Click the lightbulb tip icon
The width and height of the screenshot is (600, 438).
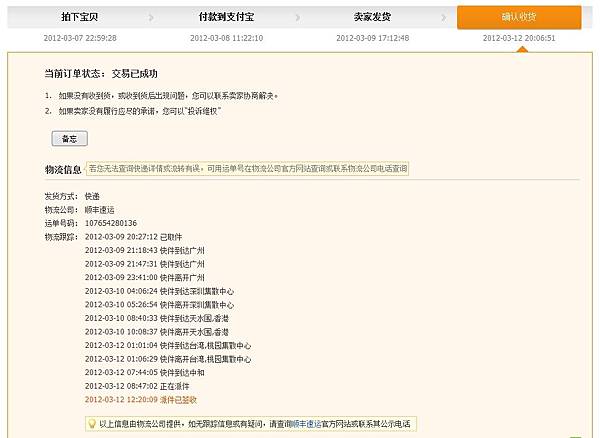coord(92,424)
